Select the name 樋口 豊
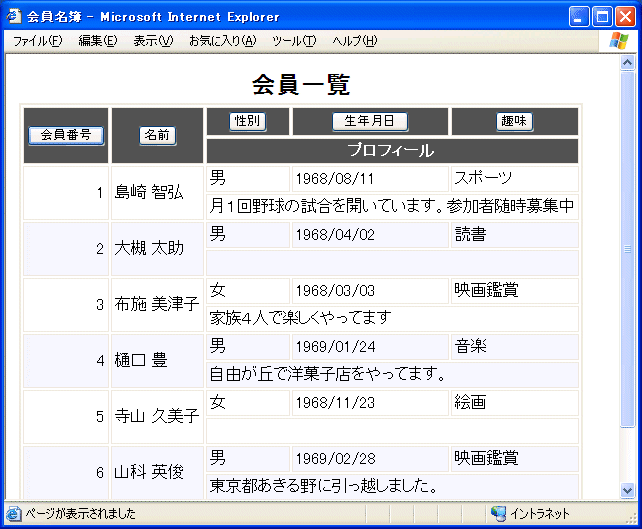The image size is (642, 529). pos(141,360)
